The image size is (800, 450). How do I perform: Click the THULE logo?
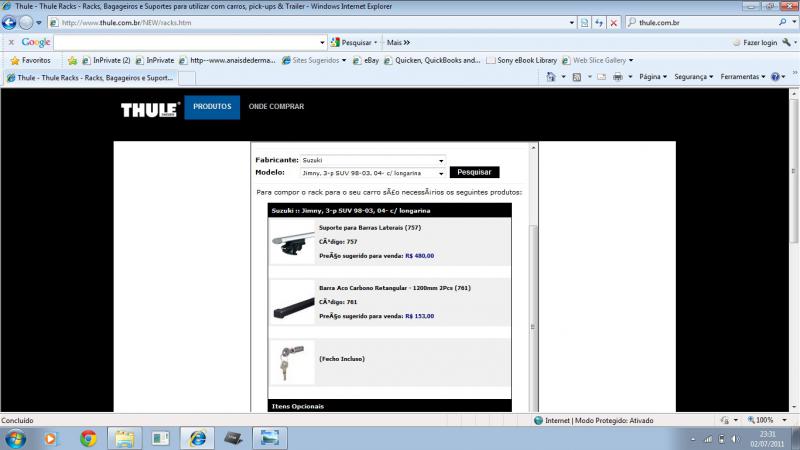(150, 109)
